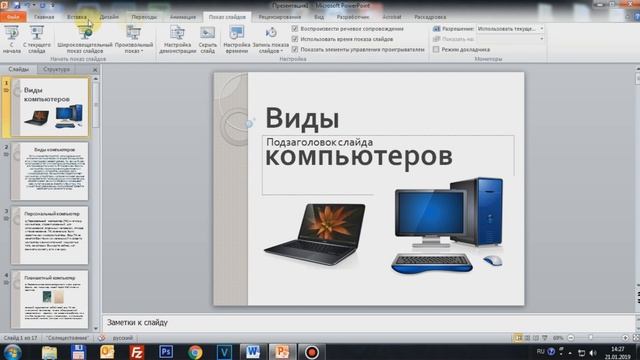Open Photoshop from the taskbar
Screen dimensions: 640x360
pos(166,352)
